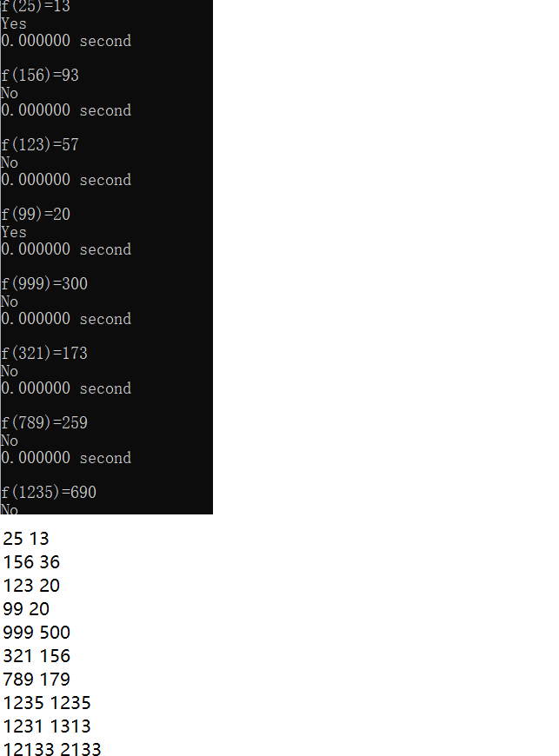Click the f(99)=20 output line
The height and width of the screenshot is (756, 559).
pos(36,214)
